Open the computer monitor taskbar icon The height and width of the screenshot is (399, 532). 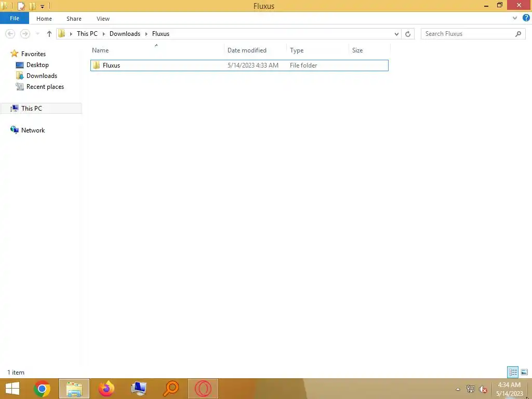138,389
